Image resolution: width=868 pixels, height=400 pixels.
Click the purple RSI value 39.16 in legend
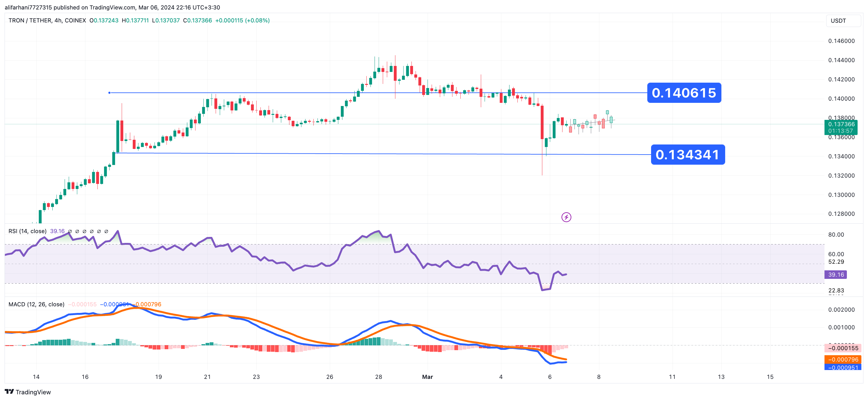click(57, 231)
